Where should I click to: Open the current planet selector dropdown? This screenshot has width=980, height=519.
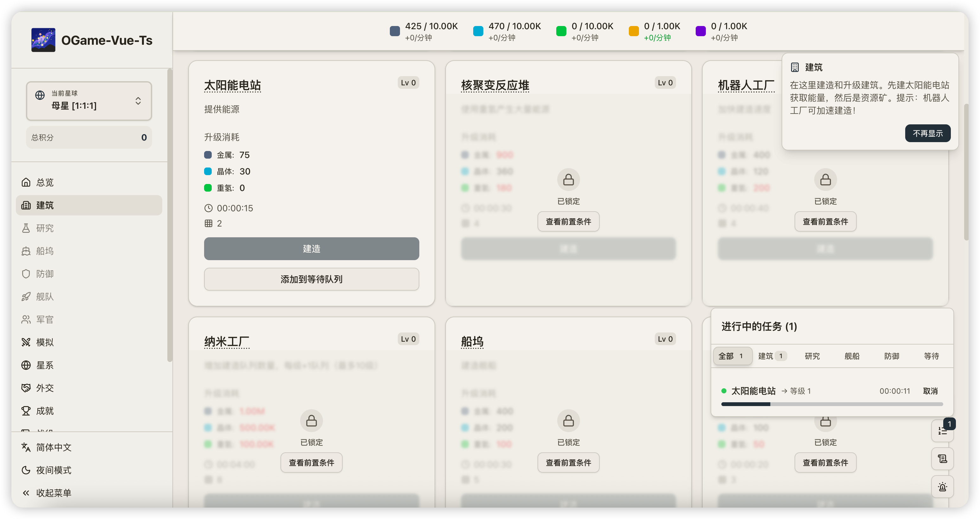89,101
